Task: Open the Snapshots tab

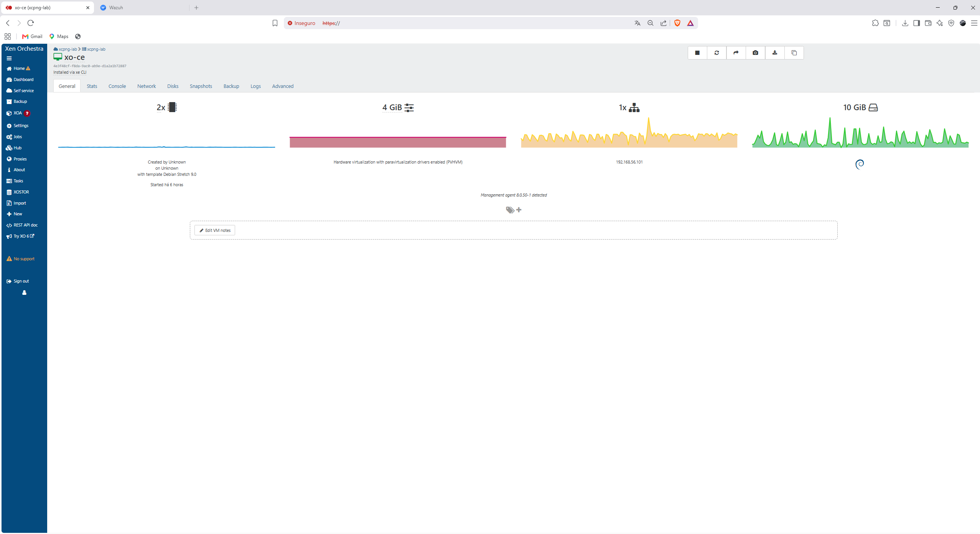Action: [201, 86]
